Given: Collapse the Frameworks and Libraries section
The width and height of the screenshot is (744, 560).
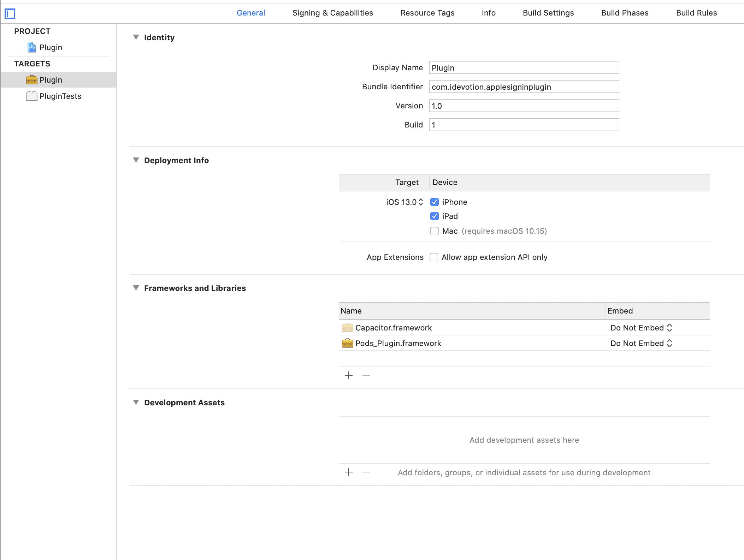Looking at the screenshot, I should tap(136, 288).
